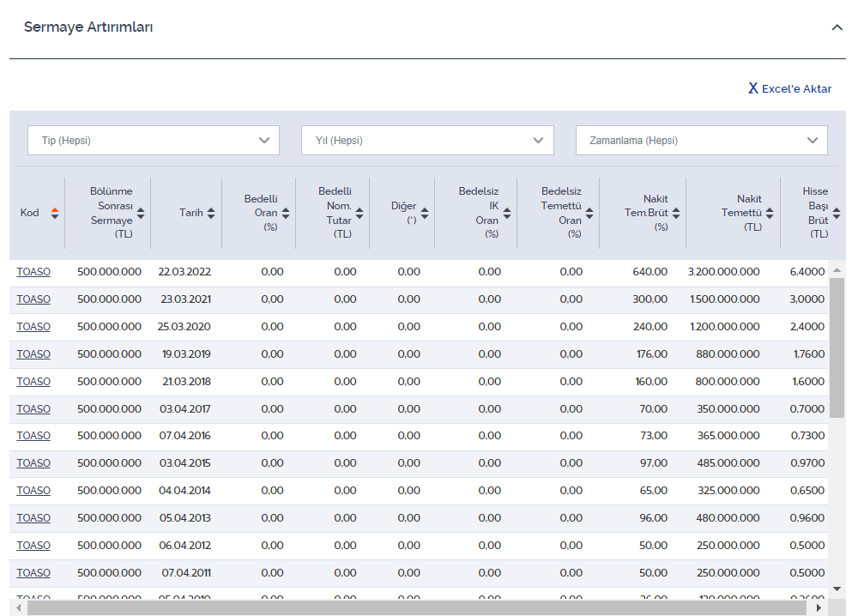Open TOASO link in the 25.03.2020 row
This screenshot has width=852, height=616.
pos(33,327)
